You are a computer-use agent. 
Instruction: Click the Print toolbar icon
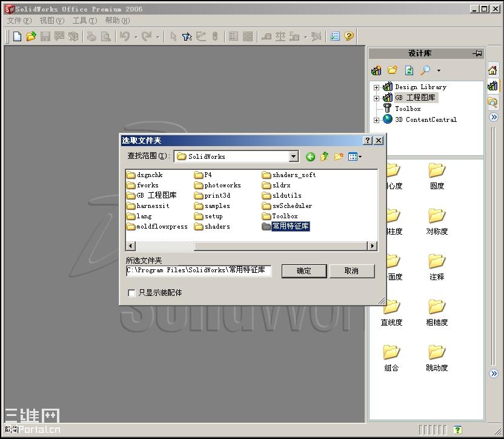[x=91, y=36]
